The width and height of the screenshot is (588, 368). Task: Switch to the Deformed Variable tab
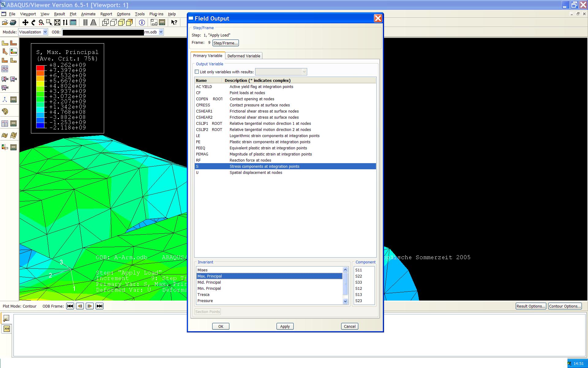click(x=244, y=56)
